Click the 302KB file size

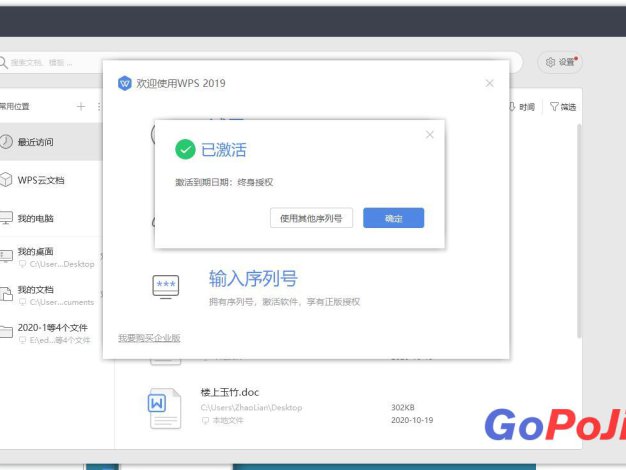pyautogui.click(x=403, y=407)
